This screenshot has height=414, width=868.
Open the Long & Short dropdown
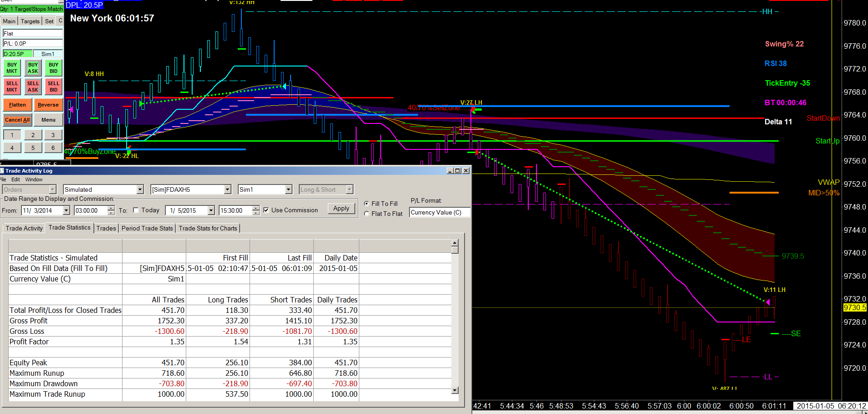pyautogui.click(x=350, y=189)
